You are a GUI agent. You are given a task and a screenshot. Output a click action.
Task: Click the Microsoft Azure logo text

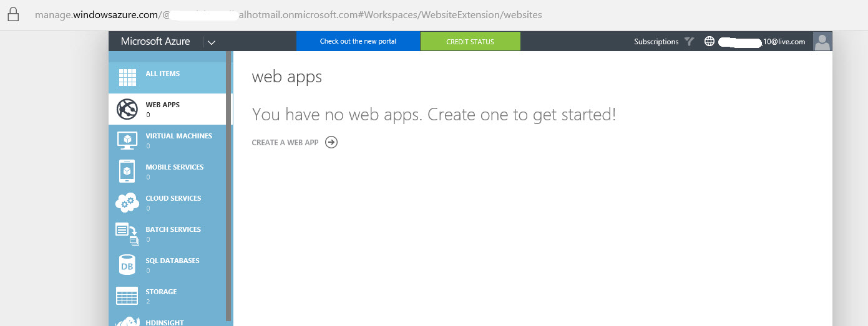coord(155,42)
